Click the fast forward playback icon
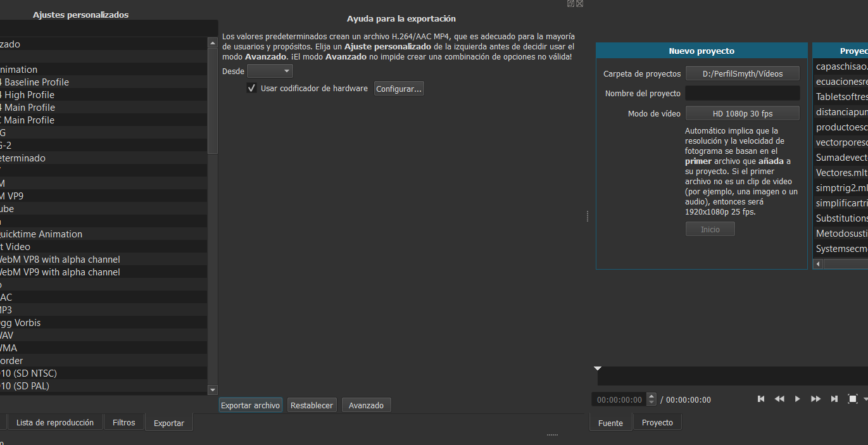Screen dimensions: 868x445 coord(815,399)
